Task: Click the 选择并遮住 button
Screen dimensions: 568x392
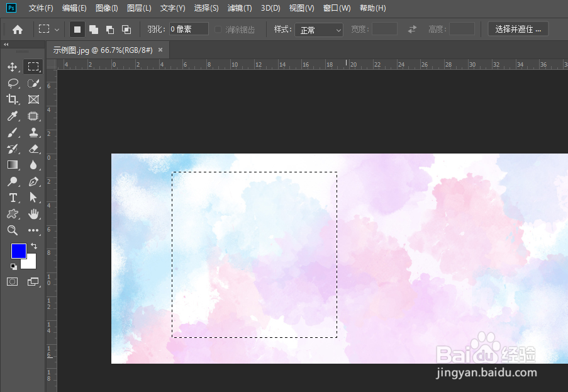Action: [518, 29]
